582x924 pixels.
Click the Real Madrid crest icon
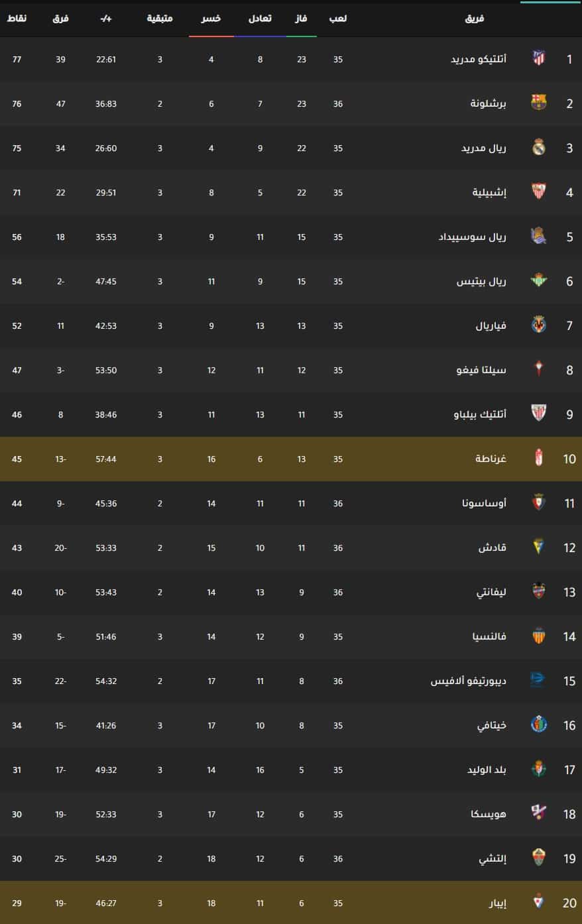point(539,147)
